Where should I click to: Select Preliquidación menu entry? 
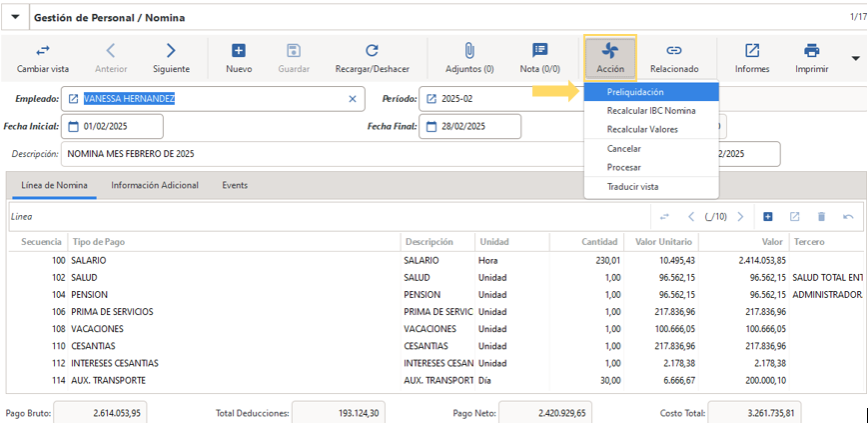[651, 92]
